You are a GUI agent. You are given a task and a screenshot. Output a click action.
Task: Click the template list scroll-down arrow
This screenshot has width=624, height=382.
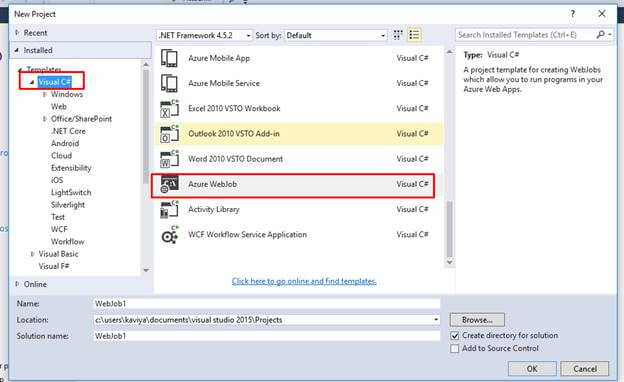(449, 262)
